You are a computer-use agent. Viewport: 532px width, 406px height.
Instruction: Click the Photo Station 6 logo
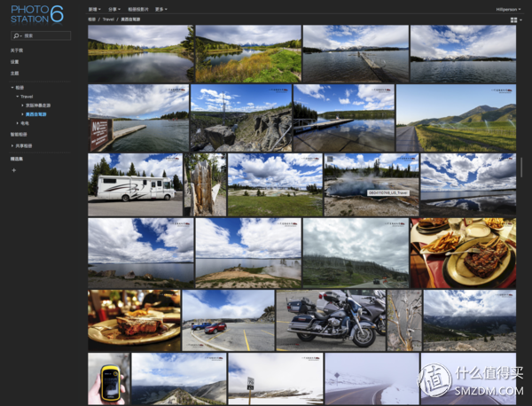click(37, 14)
